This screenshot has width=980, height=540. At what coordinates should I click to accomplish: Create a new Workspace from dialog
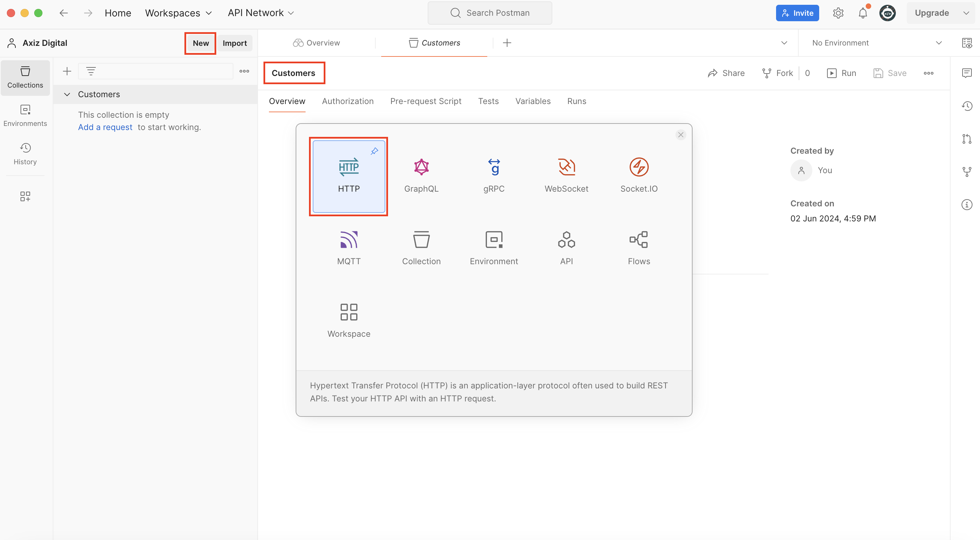point(348,321)
